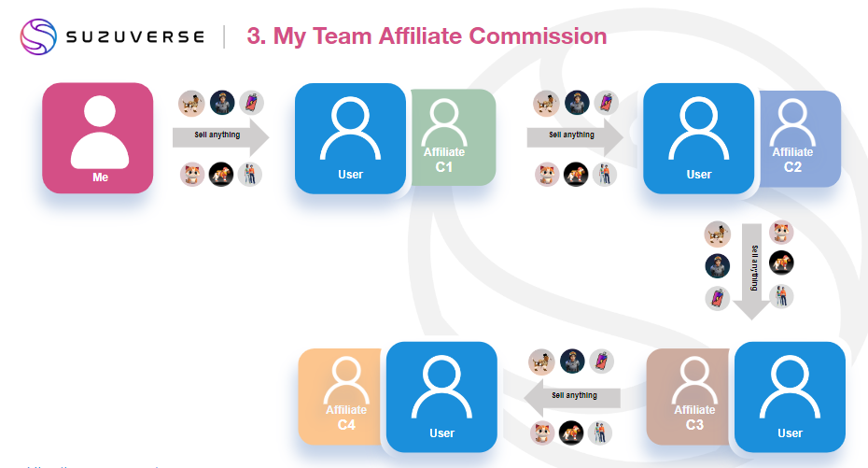The width and height of the screenshot is (868, 468).
Task: Click the blue User card beside Affiliate C1
Action: pos(350,138)
